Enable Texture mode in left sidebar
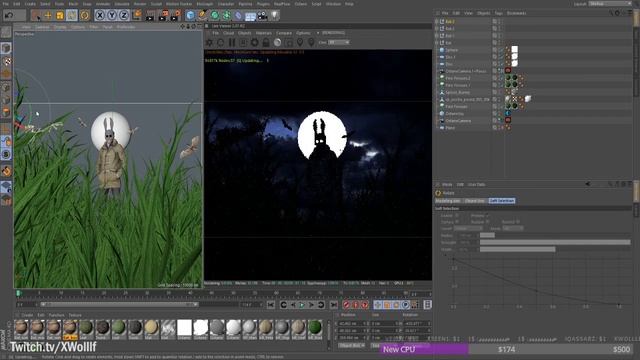The height and width of the screenshot is (360, 640). point(6,61)
